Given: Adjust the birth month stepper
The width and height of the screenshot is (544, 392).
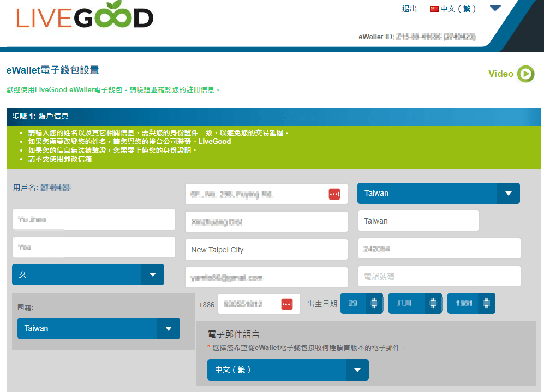Looking at the screenshot, I should [433, 304].
